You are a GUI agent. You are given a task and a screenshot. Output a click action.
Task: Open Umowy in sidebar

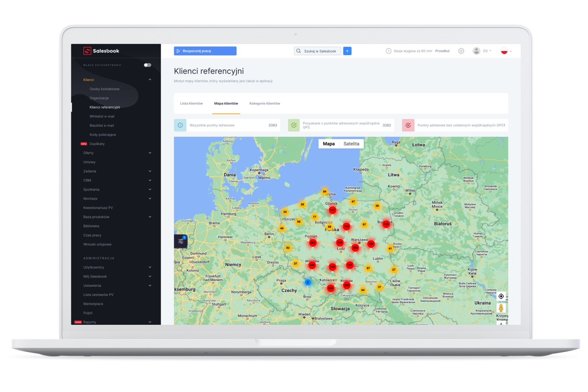click(89, 162)
